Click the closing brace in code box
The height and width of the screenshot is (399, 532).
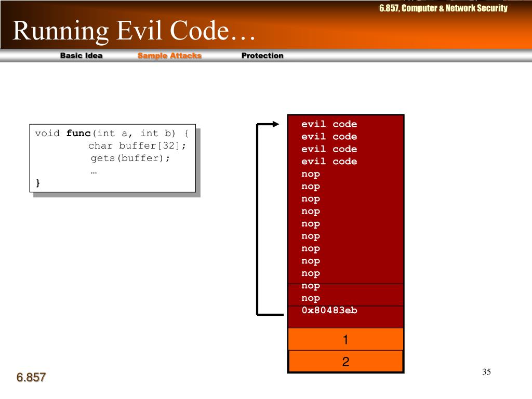[37, 183]
